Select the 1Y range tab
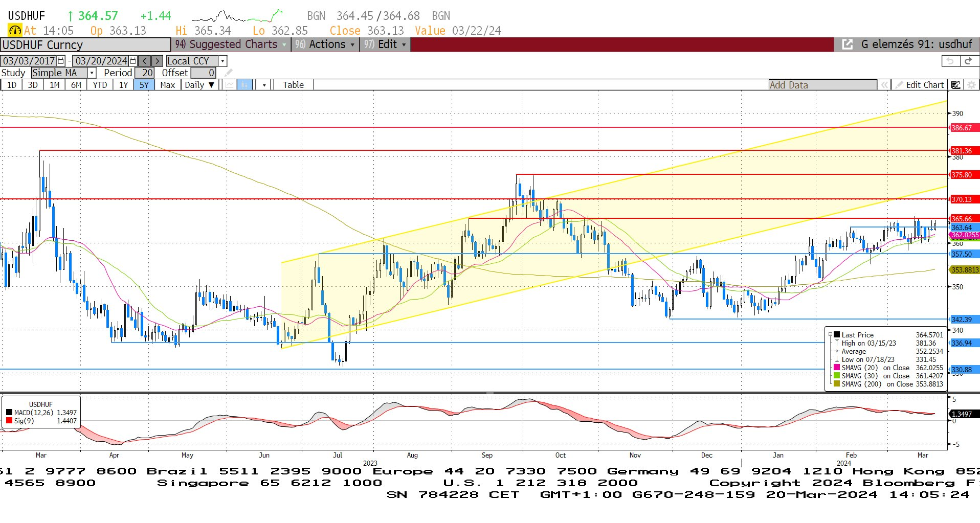Image resolution: width=980 pixels, height=523 pixels. pyautogui.click(x=123, y=85)
